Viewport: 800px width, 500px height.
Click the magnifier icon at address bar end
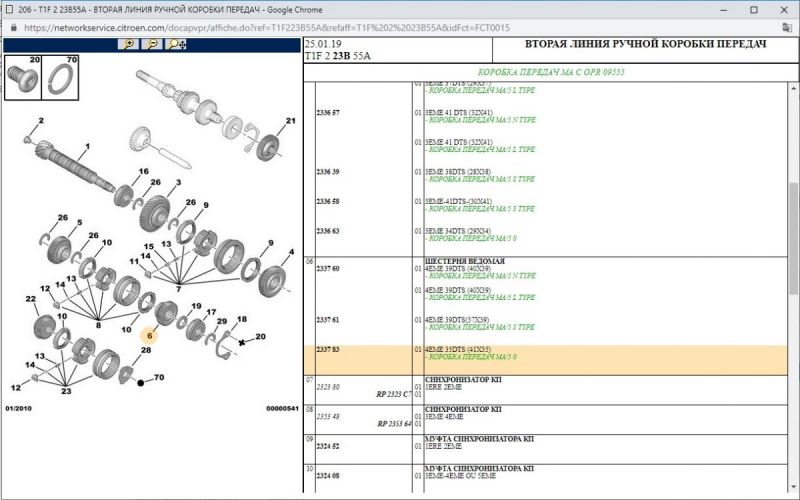(788, 27)
